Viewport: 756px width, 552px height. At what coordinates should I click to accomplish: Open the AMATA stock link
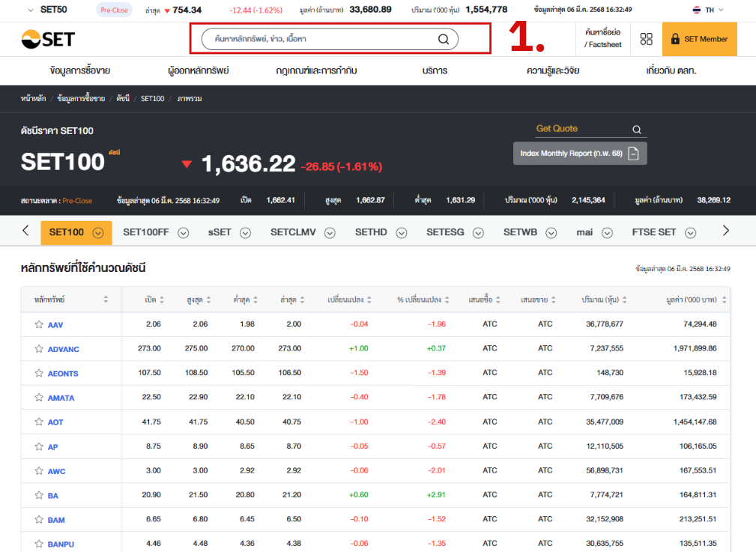click(61, 398)
